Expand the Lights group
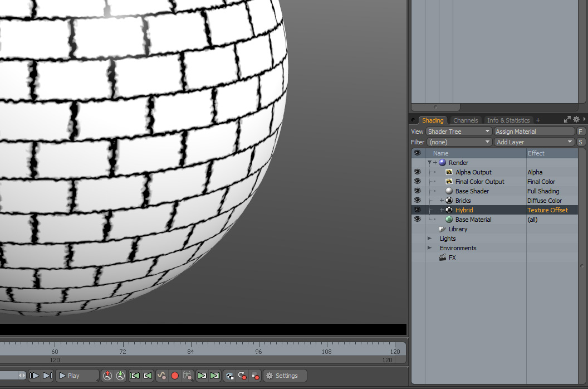The image size is (588, 389). tap(430, 239)
